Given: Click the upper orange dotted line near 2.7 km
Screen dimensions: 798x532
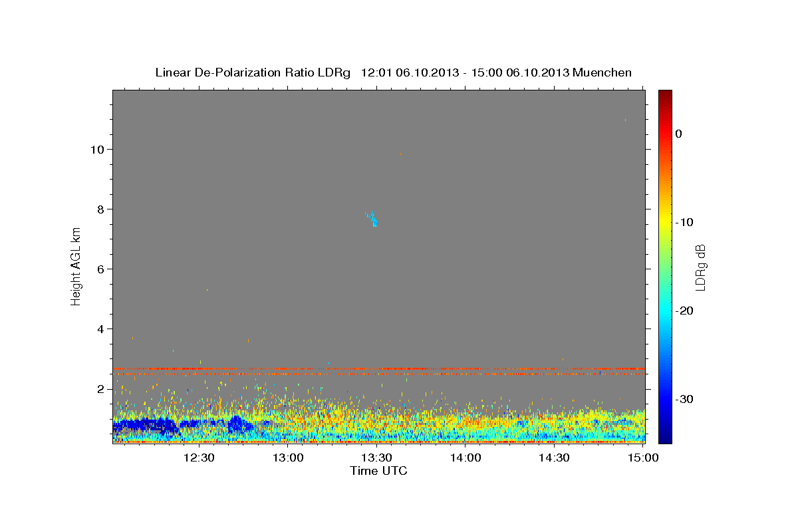Looking at the screenshot, I should (x=378, y=368).
